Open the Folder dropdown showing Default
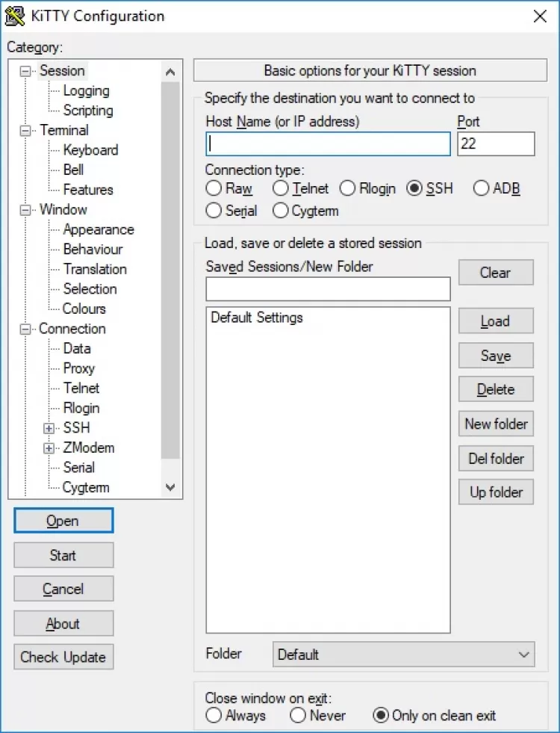560x733 pixels. click(x=404, y=655)
